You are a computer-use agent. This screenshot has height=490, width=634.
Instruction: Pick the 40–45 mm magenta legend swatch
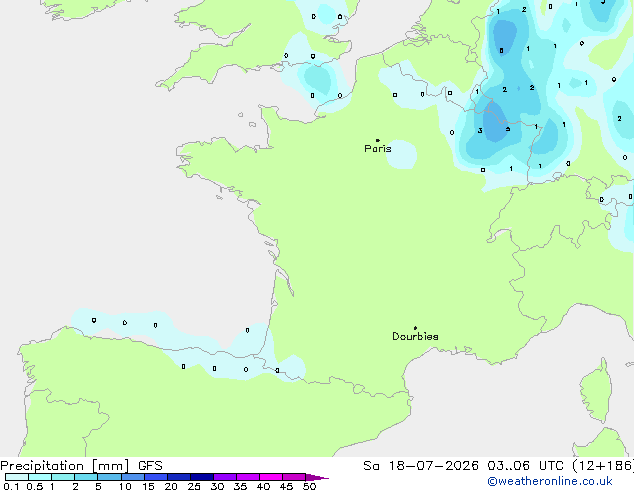point(271,477)
